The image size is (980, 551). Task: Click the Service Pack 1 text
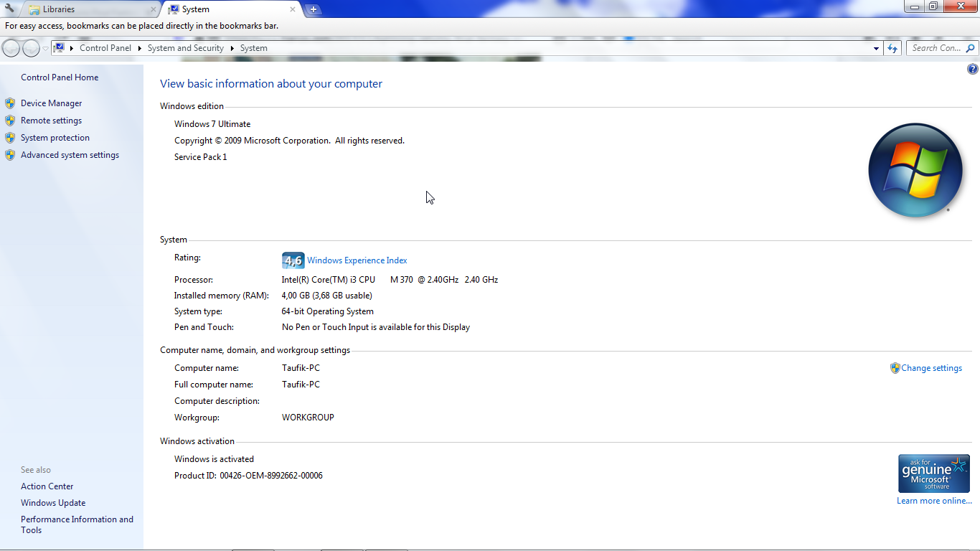pos(201,157)
